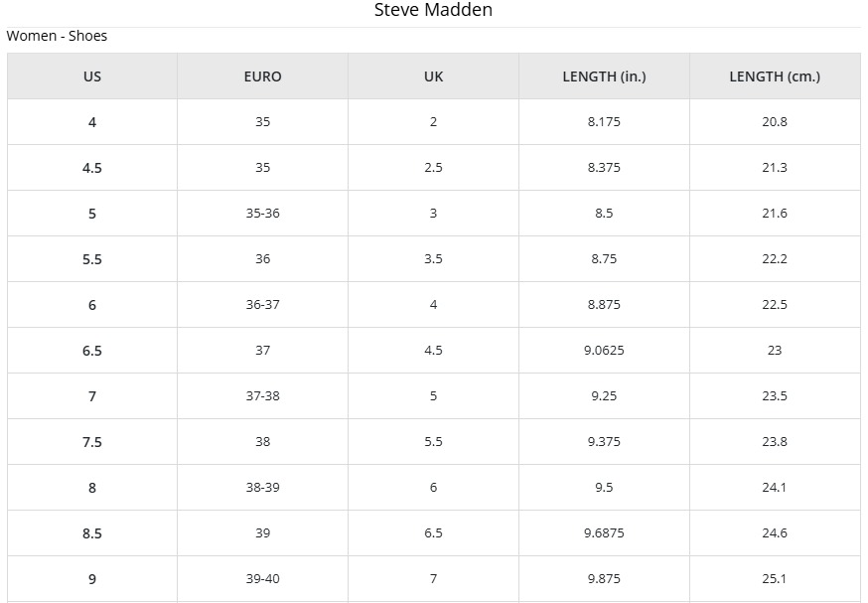
Task: Click the EURO 39-40 cell
Action: coord(262,578)
